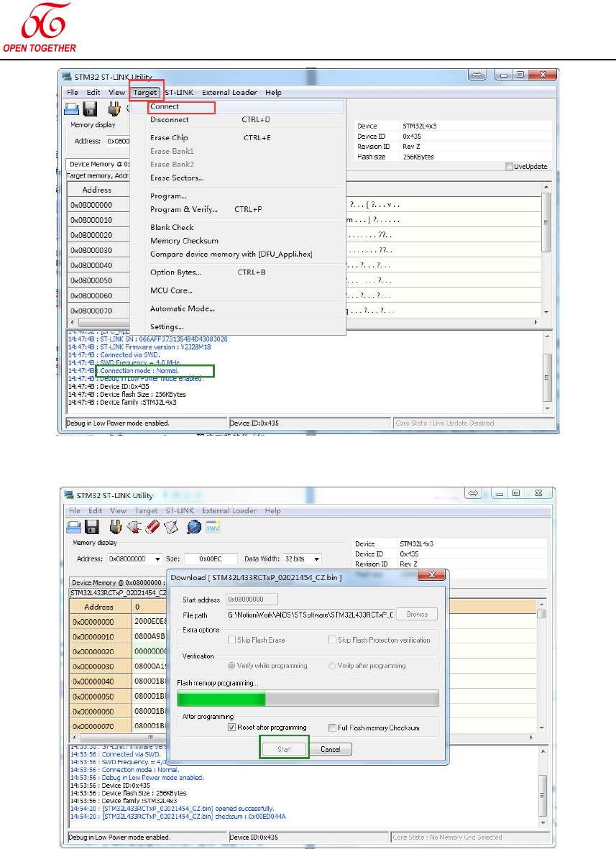Choose Program... menu entry
Viewport: 616px width, 849px height.
[x=247, y=196]
